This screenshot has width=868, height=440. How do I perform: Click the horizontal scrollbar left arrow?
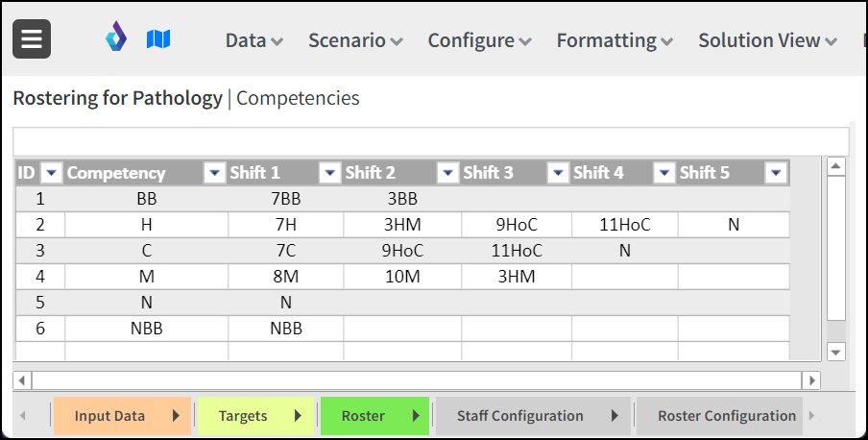[x=22, y=380]
